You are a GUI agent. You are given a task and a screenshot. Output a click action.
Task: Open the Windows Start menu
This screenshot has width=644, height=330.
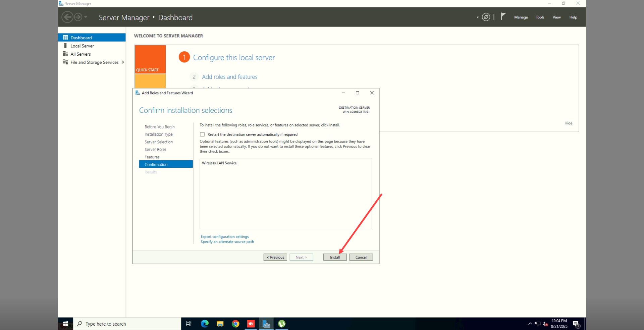coord(65,324)
